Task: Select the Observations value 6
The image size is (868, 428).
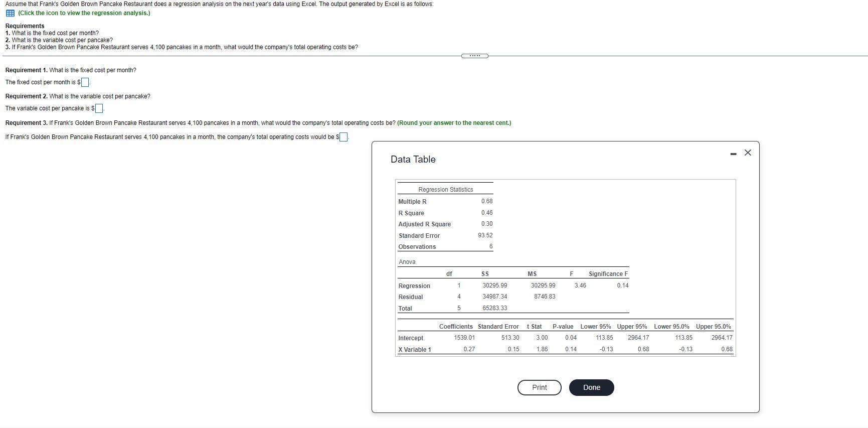Action: tap(491, 246)
